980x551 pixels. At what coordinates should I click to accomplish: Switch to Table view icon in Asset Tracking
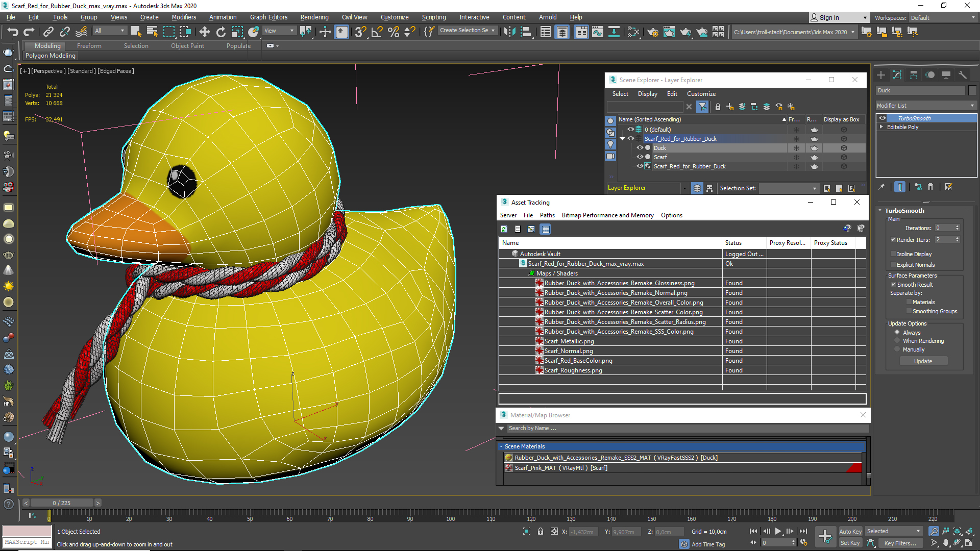(x=546, y=229)
